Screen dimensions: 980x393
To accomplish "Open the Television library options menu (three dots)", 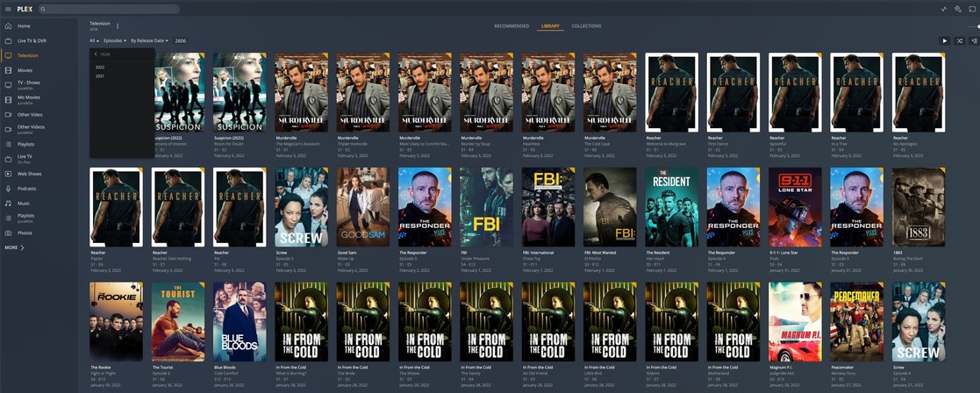I will pos(118,26).
